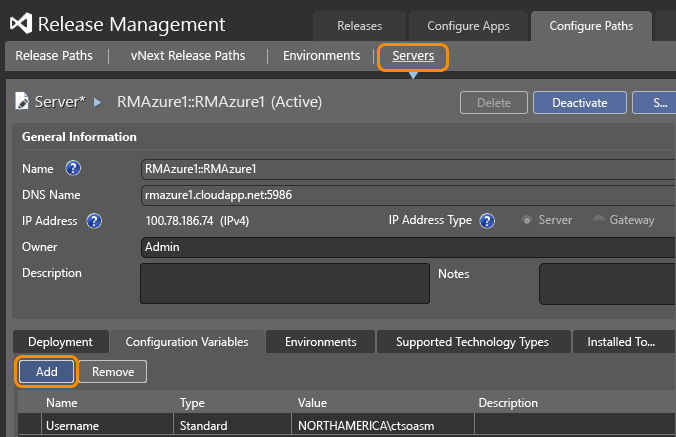Select the Username variable row cell
The height and width of the screenshot is (437, 676).
tap(107, 426)
